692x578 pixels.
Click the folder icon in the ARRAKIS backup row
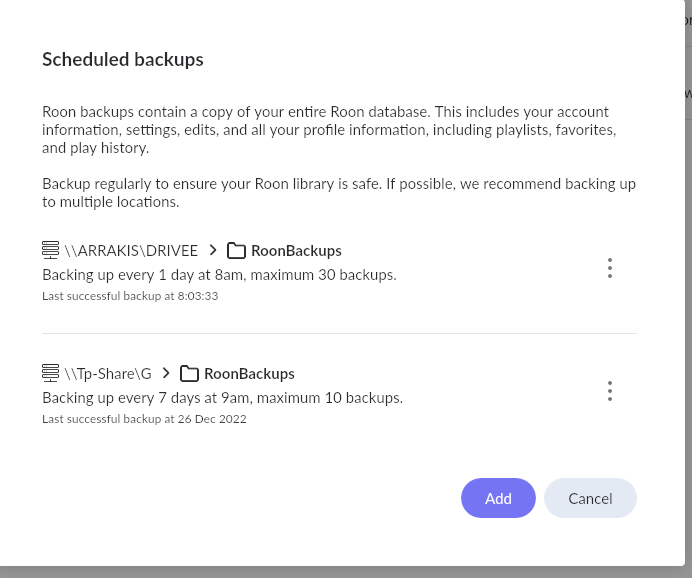click(236, 250)
